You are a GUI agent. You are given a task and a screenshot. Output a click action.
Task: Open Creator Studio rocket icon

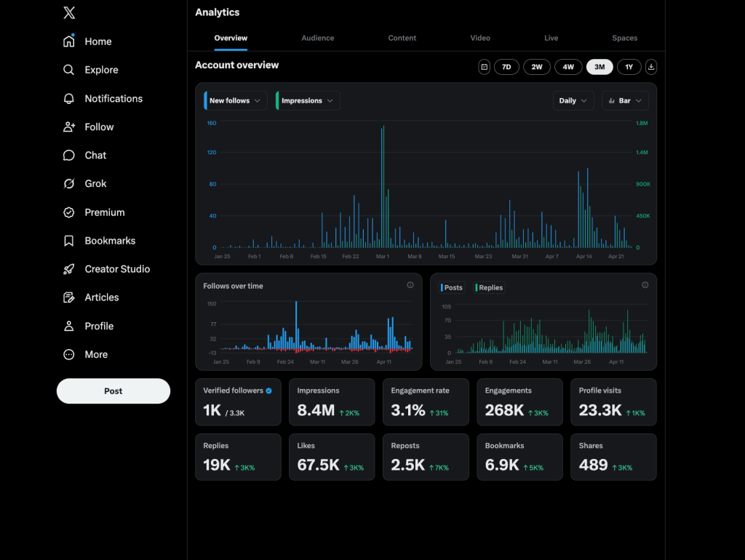click(69, 269)
